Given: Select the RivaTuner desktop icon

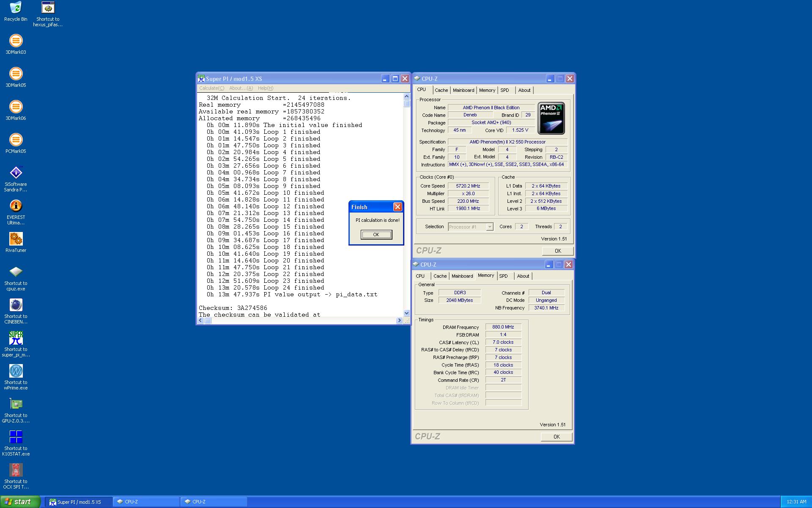Looking at the screenshot, I should point(16,243).
